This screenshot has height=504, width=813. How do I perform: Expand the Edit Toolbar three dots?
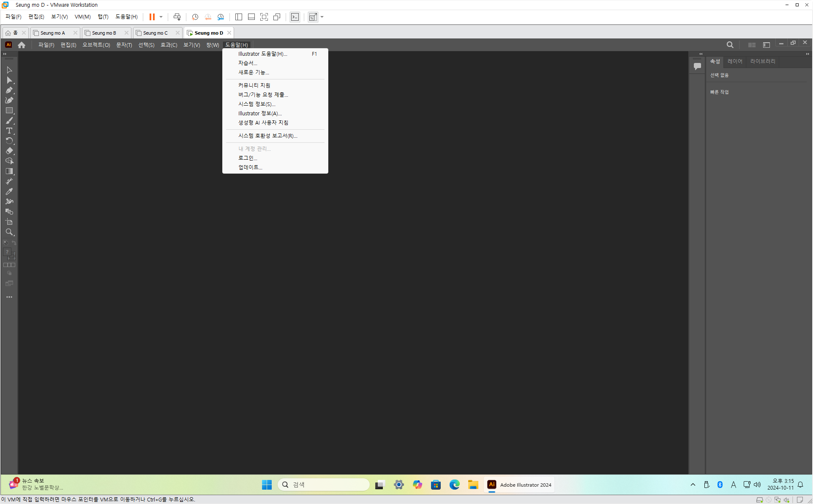click(9, 297)
